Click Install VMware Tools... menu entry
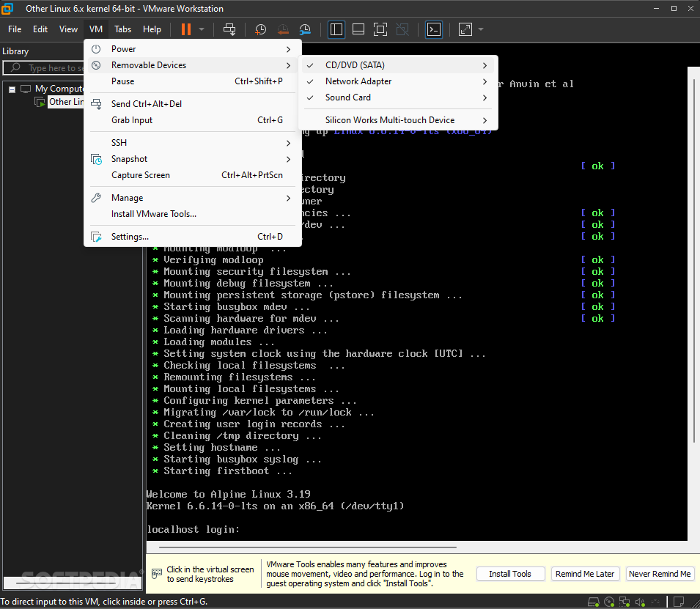 coord(193,214)
